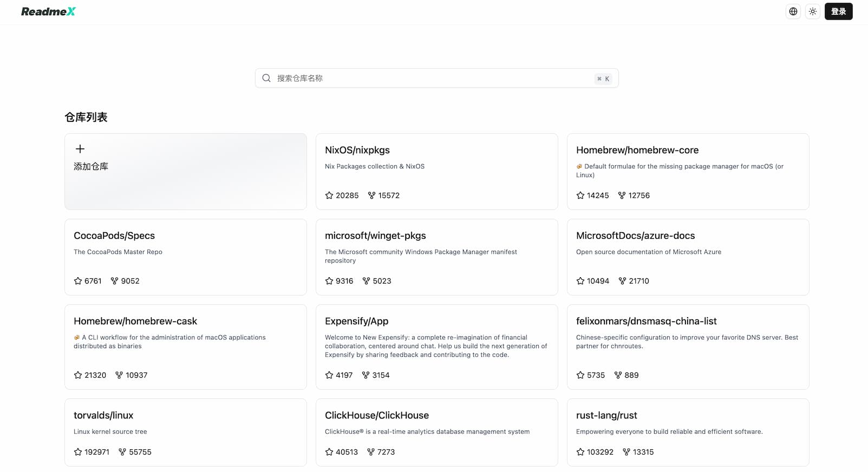This screenshot has height=472, width=868.
Task: Open Homebrew/homebrew-cask repository title
Action: click(x=135, y=321)
